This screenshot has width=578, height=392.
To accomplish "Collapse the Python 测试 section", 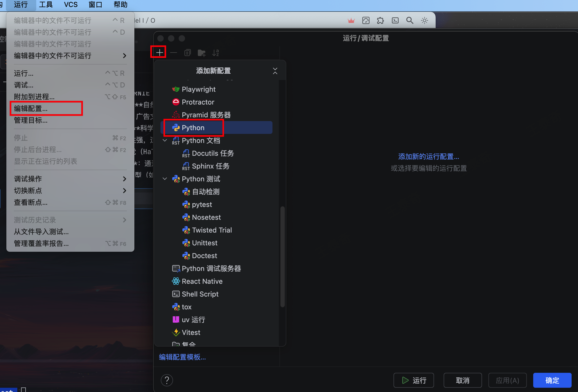I will tap(164, 179).
